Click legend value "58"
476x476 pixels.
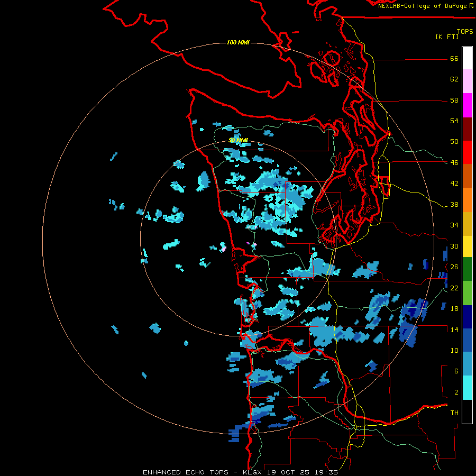[x=454, y=100]
